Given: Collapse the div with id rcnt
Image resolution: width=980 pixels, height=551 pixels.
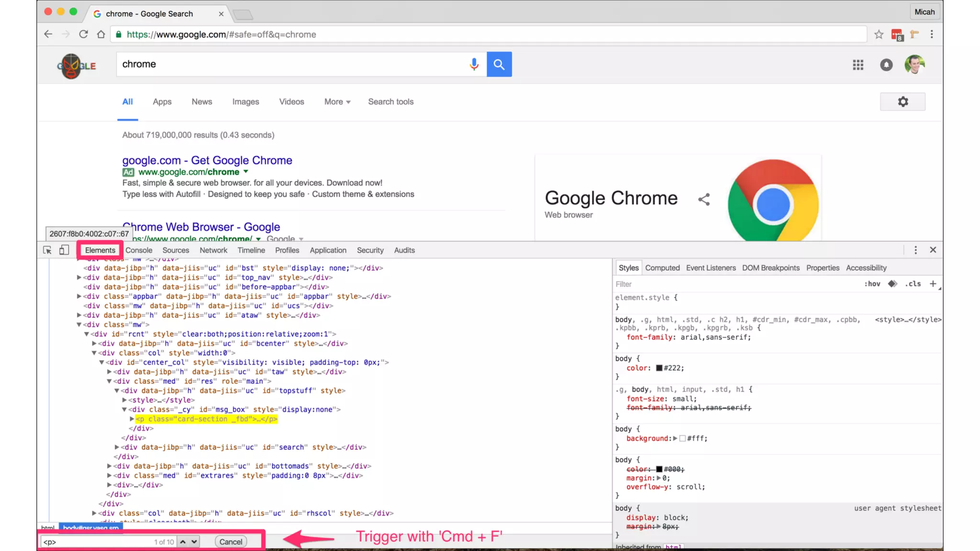Looking at the screenshot, I should (x=87, y=334).
